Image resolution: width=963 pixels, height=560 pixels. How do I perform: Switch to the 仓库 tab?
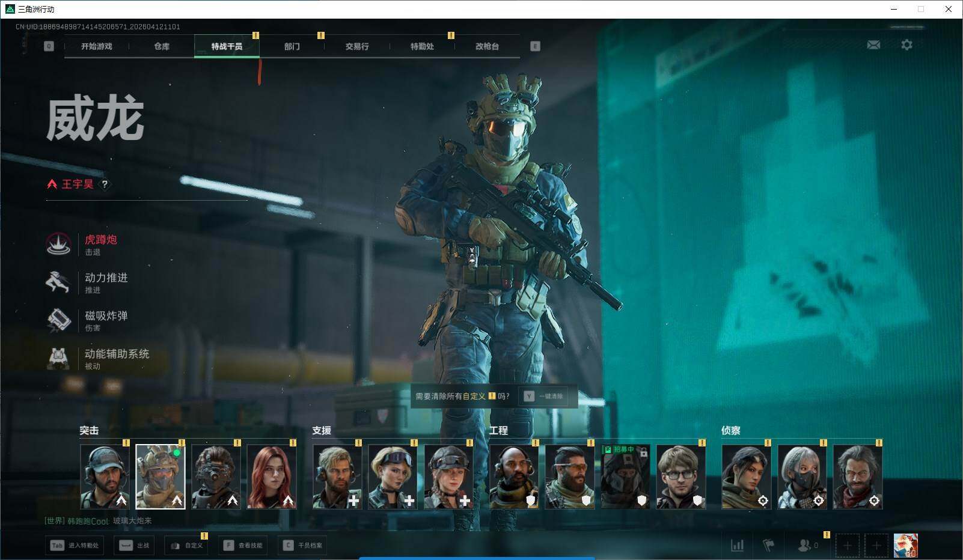click(162, 46)
